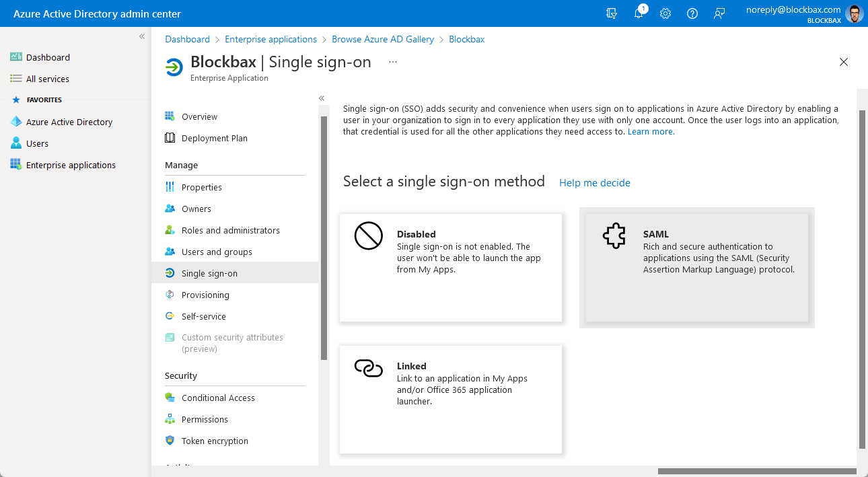Click the feedback smiley icon
The width and height of the screenshot is (868, 477).
coord(719,13)
